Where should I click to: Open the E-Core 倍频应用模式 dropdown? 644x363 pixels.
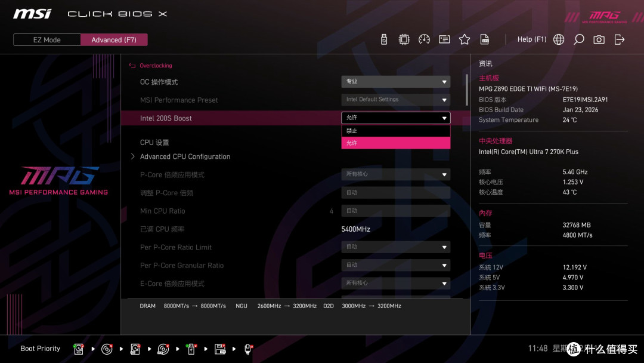pos(395,283)
